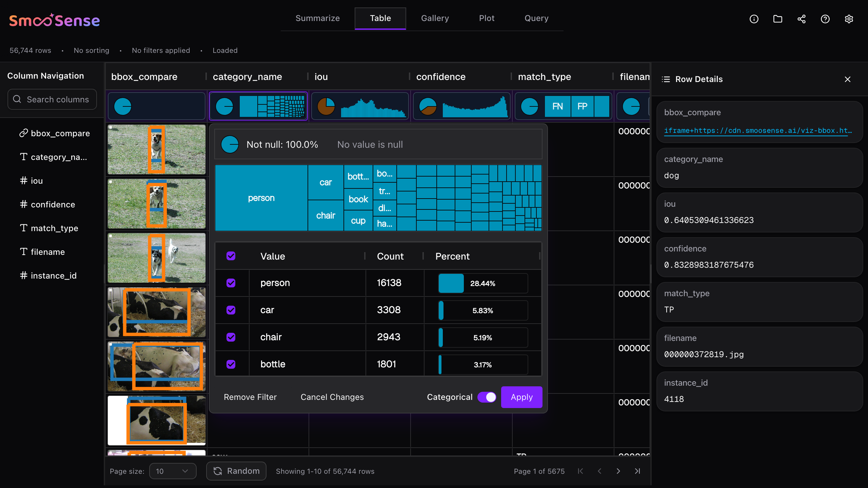Uncheck the person value checkbox
Image resolution: width=868 pixels, height=488 pixels.
pos(231,283)
